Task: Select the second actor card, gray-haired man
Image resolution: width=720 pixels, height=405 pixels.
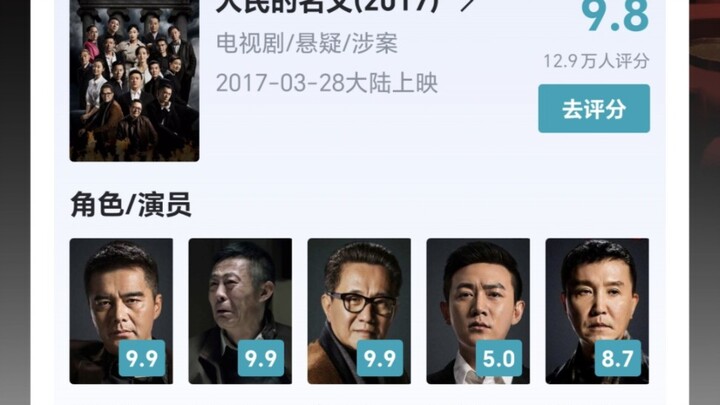Action: (x=240, y=311)
